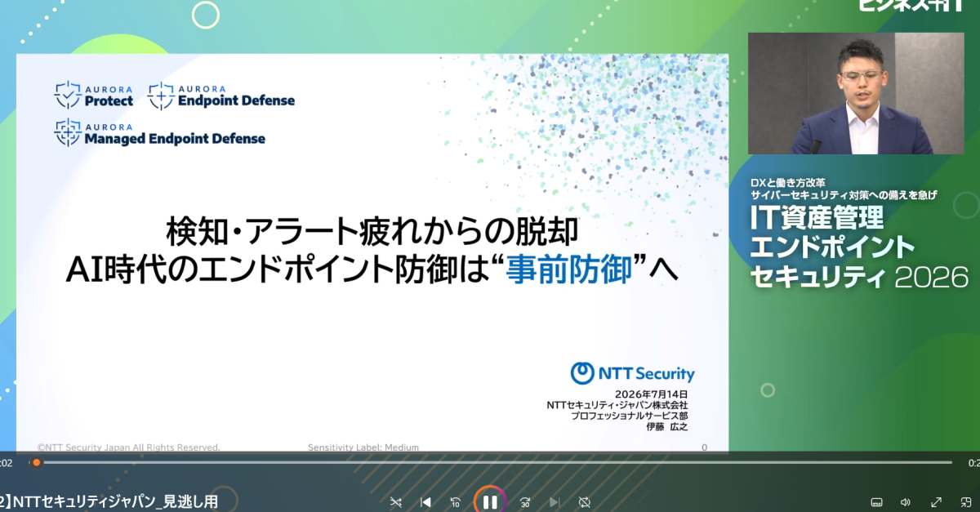980x512 pixels.
Task: Click the NTT Security logo on slide
Action: coord(632,373)
